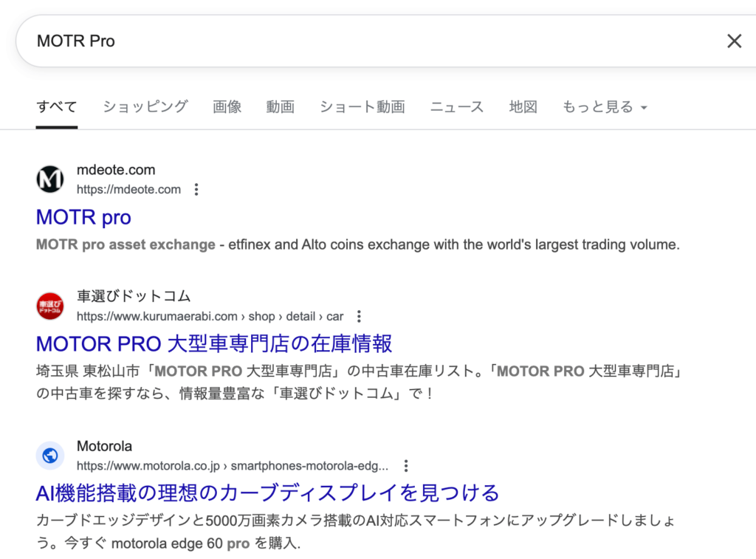Viewport: 756px width, 559px height.
Task: Select the すべて tab
Action: pos(56,106)
